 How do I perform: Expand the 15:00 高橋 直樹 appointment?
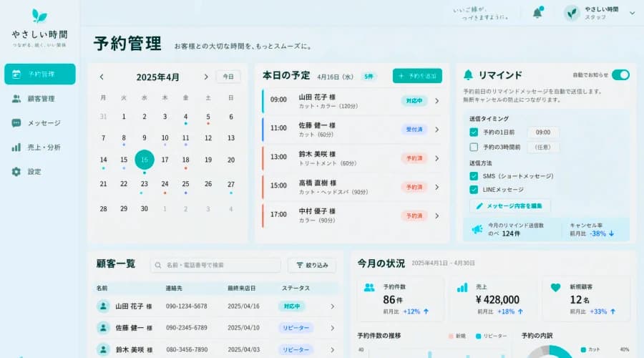point(436,187)
